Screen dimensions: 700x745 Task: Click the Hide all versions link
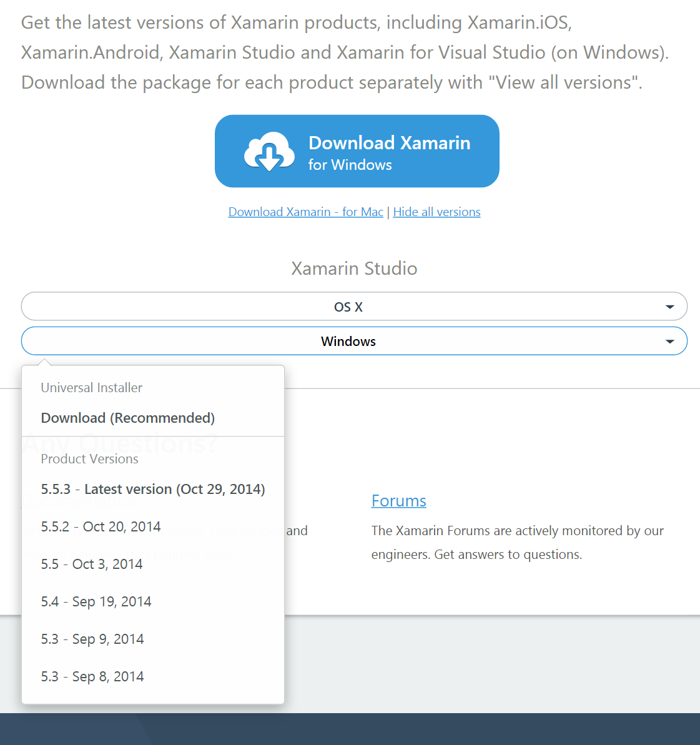436,212
